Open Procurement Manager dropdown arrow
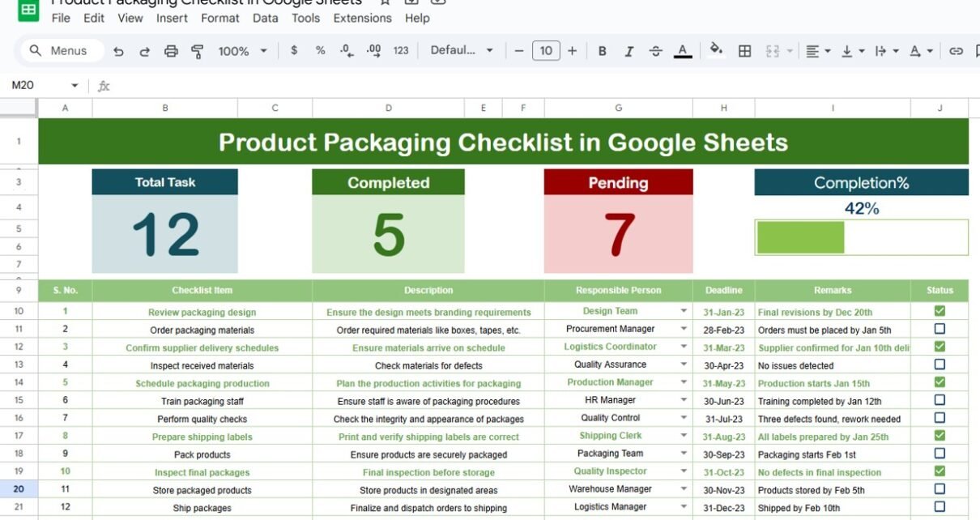 pos(684,329)
